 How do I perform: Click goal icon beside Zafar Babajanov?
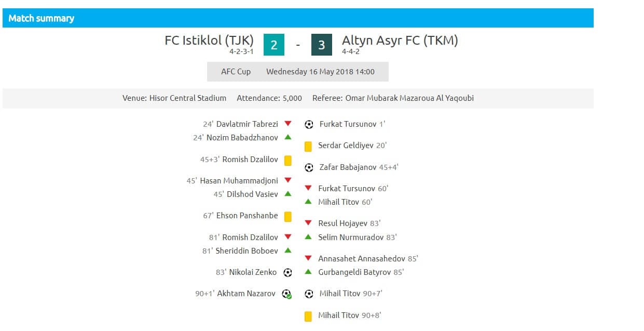click(309, 167)
